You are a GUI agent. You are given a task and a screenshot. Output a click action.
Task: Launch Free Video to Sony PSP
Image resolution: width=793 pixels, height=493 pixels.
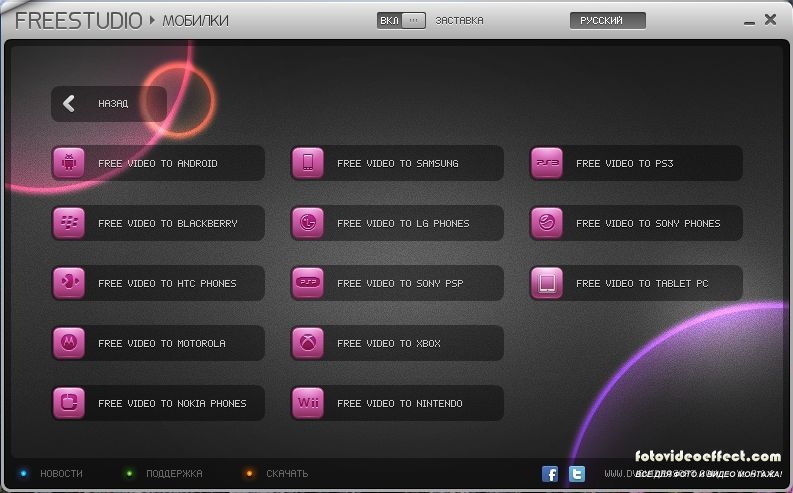pos(397,283)
